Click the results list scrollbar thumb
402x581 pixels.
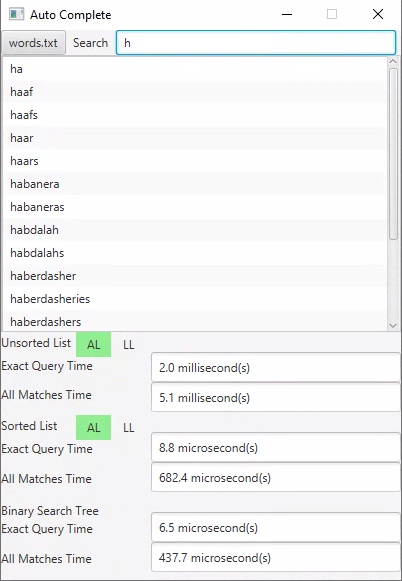pos(393,154)
